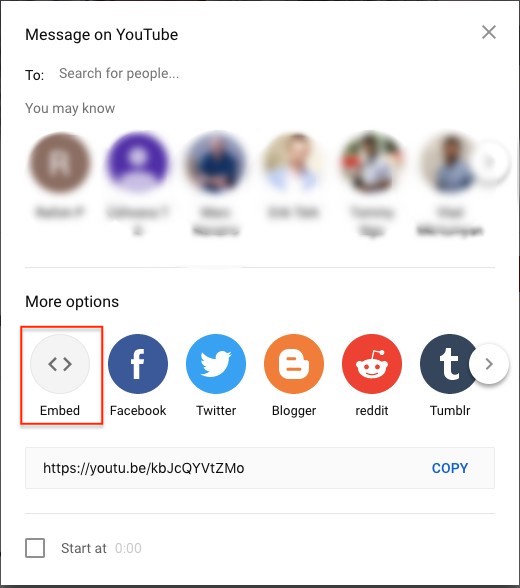Select the Blogger share icon
Screen dimensions: 520x588
294,363
